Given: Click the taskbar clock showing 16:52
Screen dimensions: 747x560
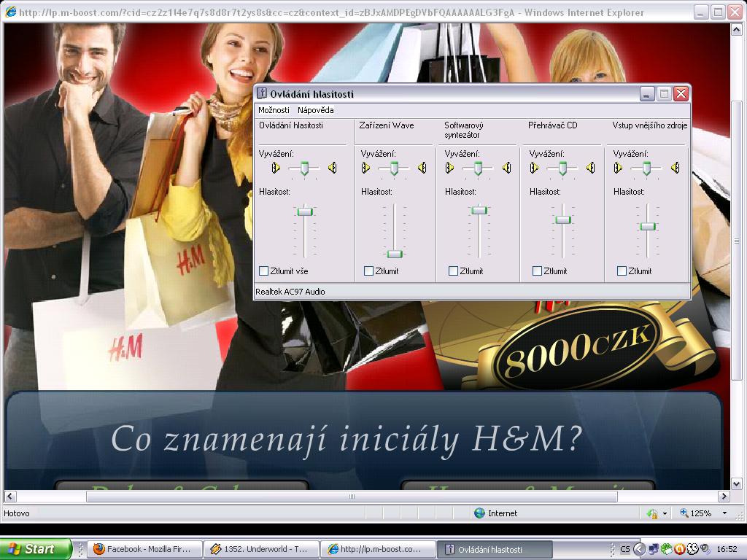Looking at the screenshot, I should [x=727, y=549].
